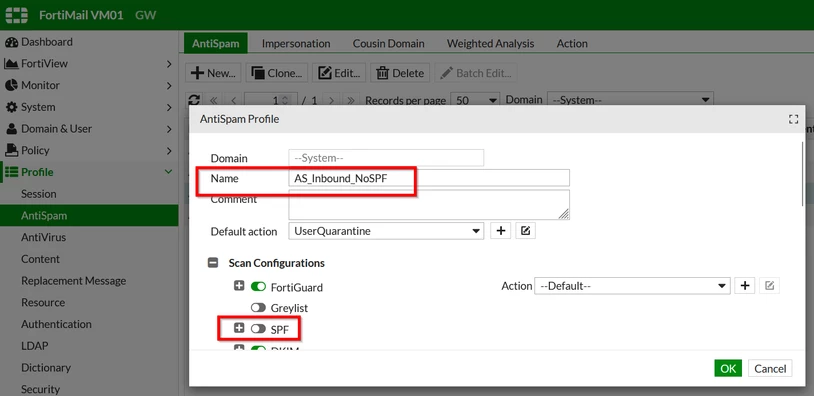Edit the default action pencil icon
The height and width of the screenshot is (396, 814).
(525, 231)
